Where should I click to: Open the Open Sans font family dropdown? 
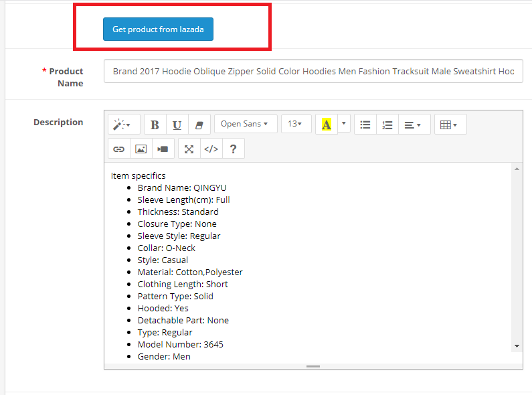click(246, 124)
